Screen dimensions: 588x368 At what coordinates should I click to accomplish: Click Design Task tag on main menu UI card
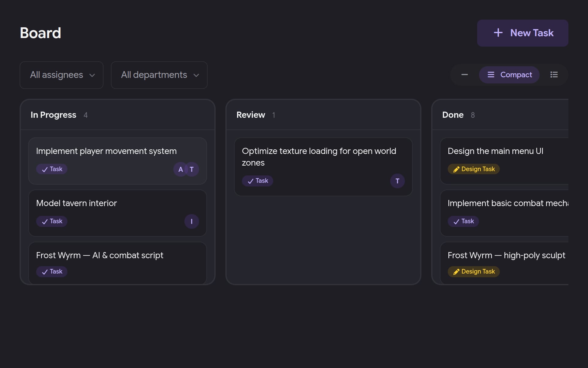click(474, 169)
